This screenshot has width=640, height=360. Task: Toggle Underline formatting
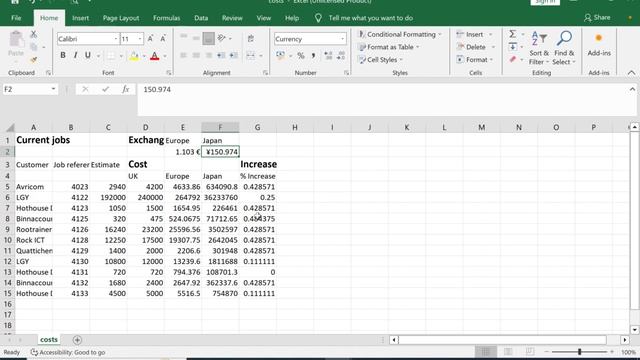(87, 55)
